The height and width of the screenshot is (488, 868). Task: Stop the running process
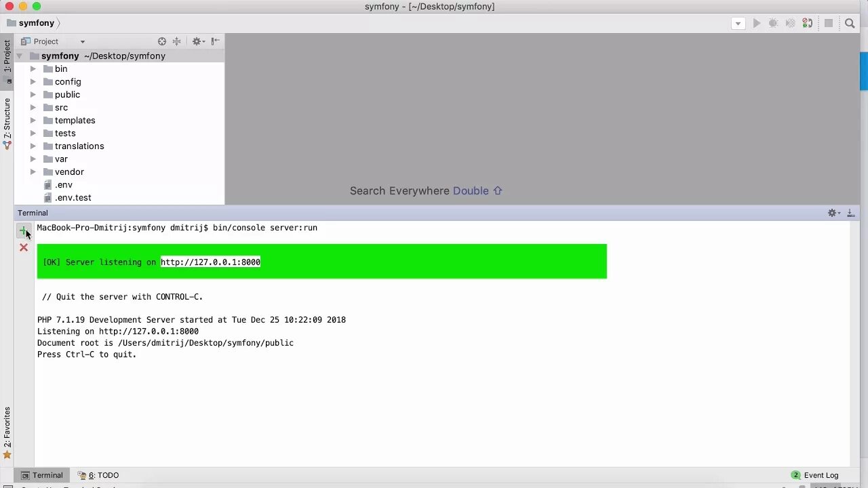pyautogui.click(x=829, y=23)
